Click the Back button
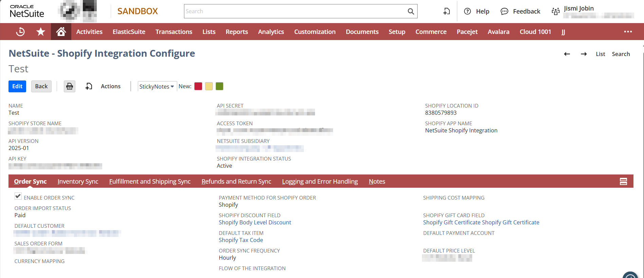644x278 pixels. pos(41,86)
